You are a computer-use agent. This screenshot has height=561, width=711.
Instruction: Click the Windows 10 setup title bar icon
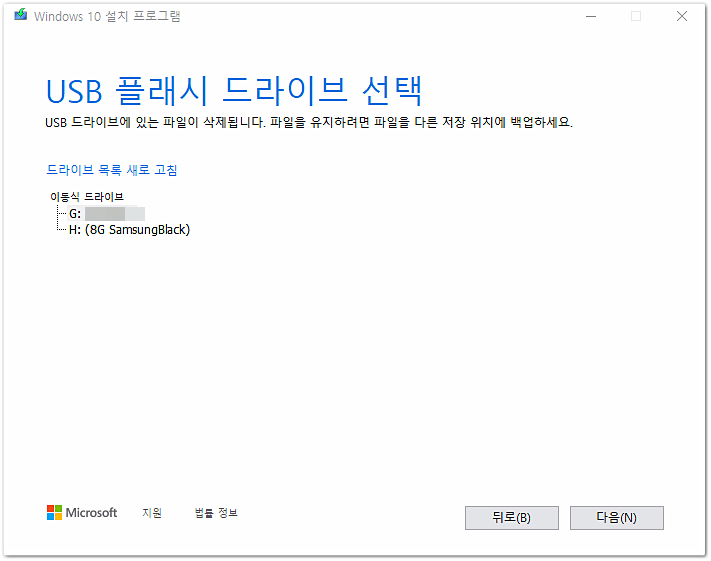point(20,15)
